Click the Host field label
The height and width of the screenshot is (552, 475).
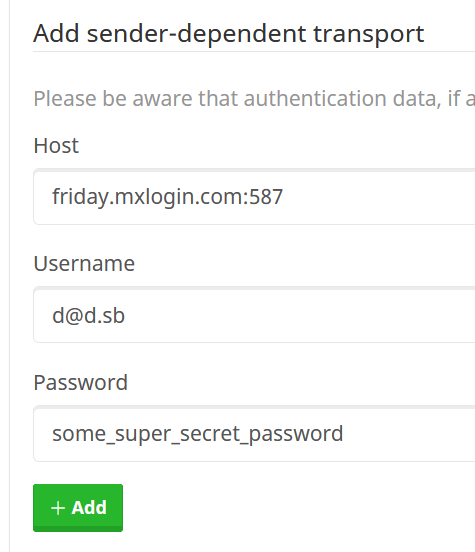click(x=56, y=145)
